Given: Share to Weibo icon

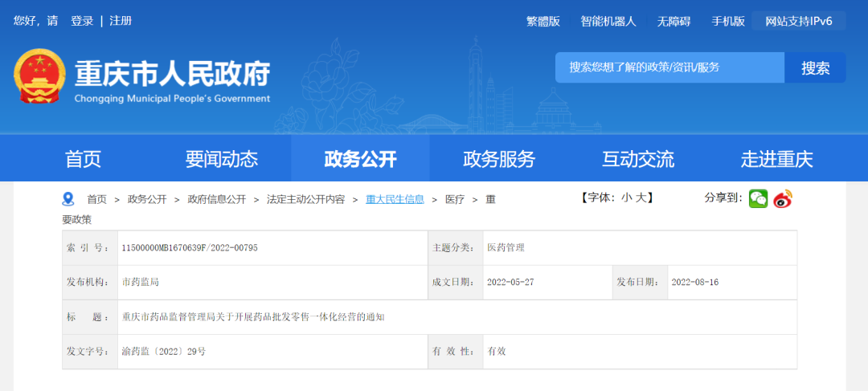Looking at the screenshot, I should coord(783,198).
